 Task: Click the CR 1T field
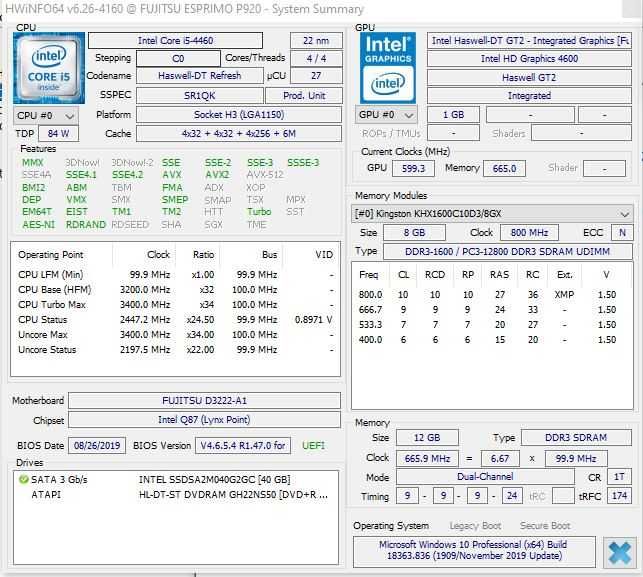[x=619, y=477]
